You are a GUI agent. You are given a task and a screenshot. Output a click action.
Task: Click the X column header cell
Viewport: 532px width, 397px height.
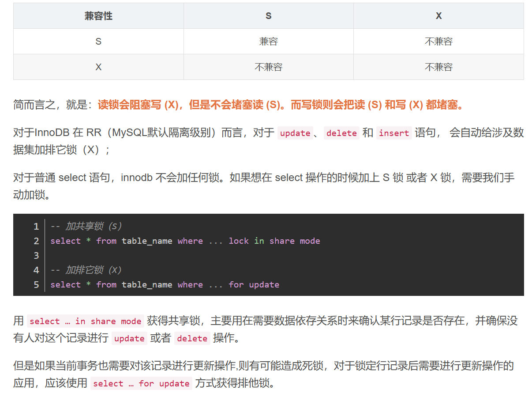438,16
